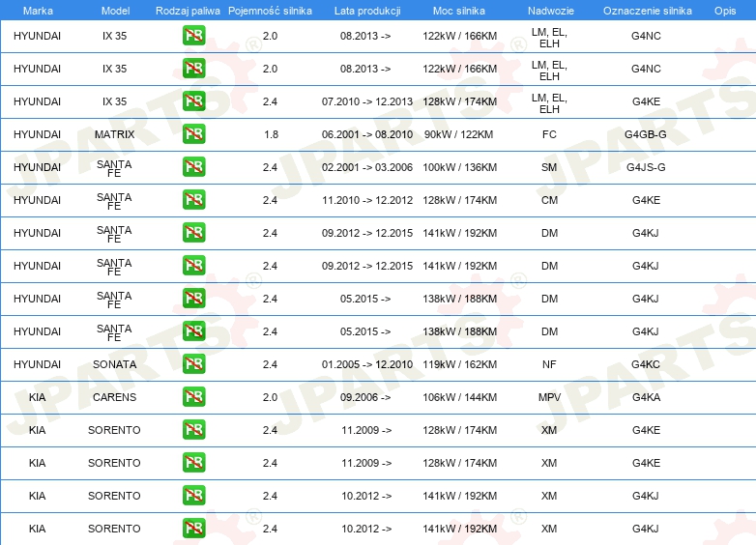The width and height of the screenshot is (756, 545).
Task: Select G4KE in the Santa Fe CM row
Action: click(x=646, y=200)
